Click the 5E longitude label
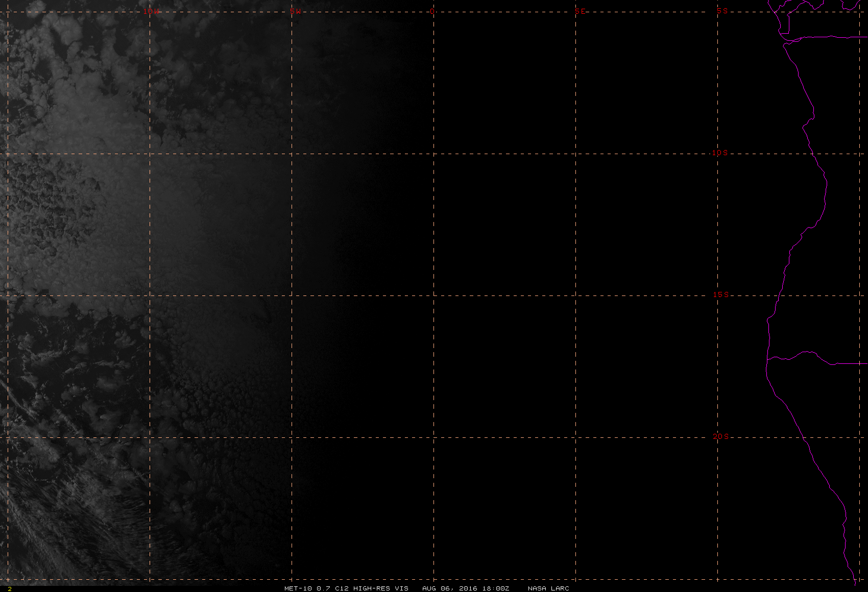Viewport: 868px width, 592px height. pyautogui.click(x=580, y=11)
